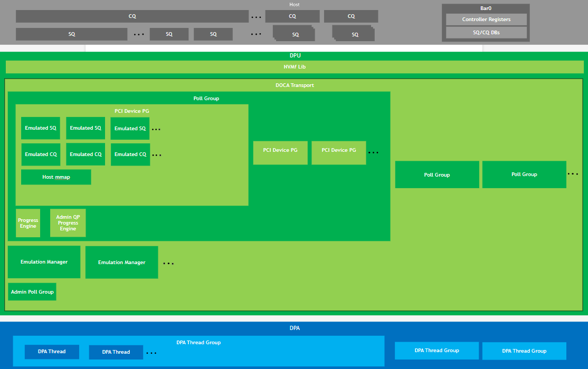The height and width of the screenshot is (369, 588).
Task: Click the rightmost DPA Thread Group block
Action: pyautogui.click(x=524, y=351)
